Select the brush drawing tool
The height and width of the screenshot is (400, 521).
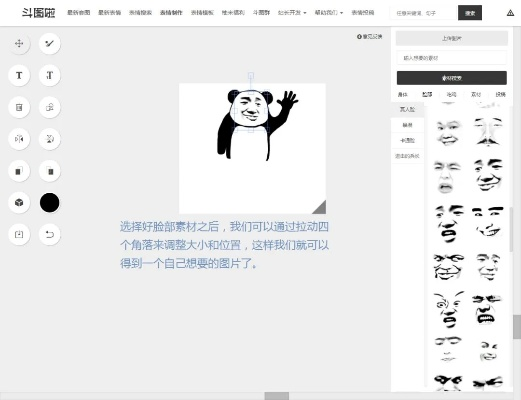coord(49,43)
